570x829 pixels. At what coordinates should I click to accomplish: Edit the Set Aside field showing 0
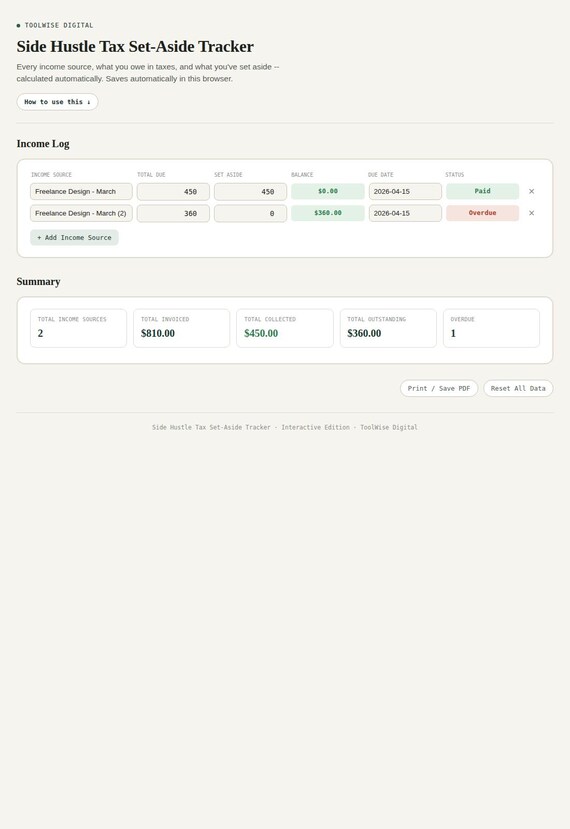coord(250,213)
